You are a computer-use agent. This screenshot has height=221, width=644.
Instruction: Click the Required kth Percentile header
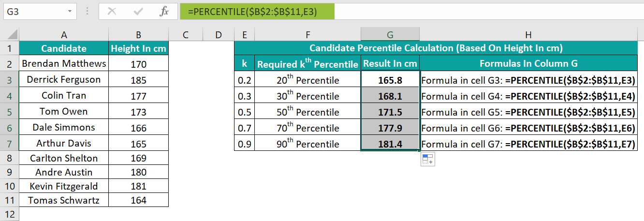click(308, 64)
